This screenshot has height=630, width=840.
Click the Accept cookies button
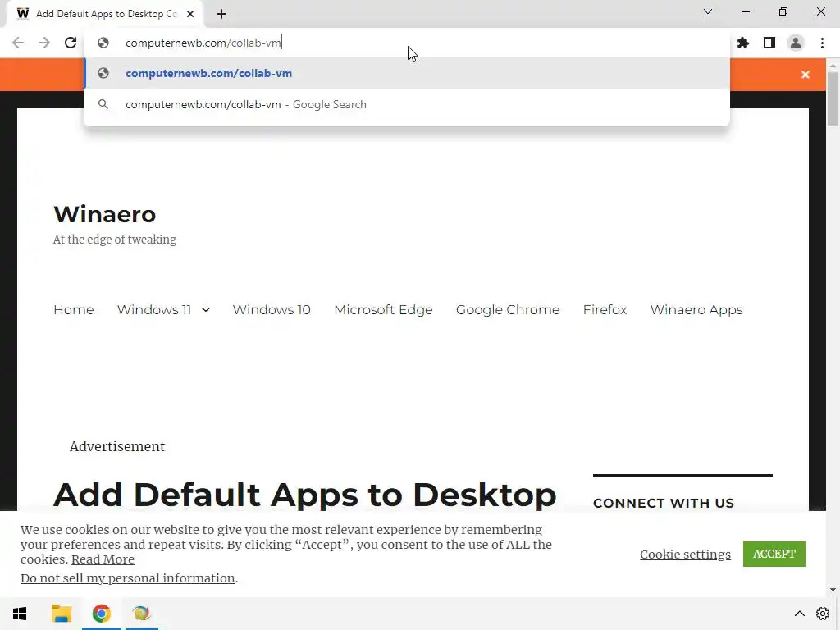(x=774, y=554)
